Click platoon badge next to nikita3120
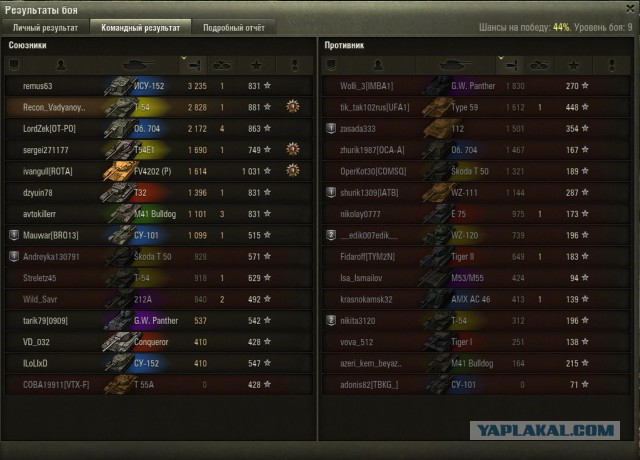 (x=331, y=320)
